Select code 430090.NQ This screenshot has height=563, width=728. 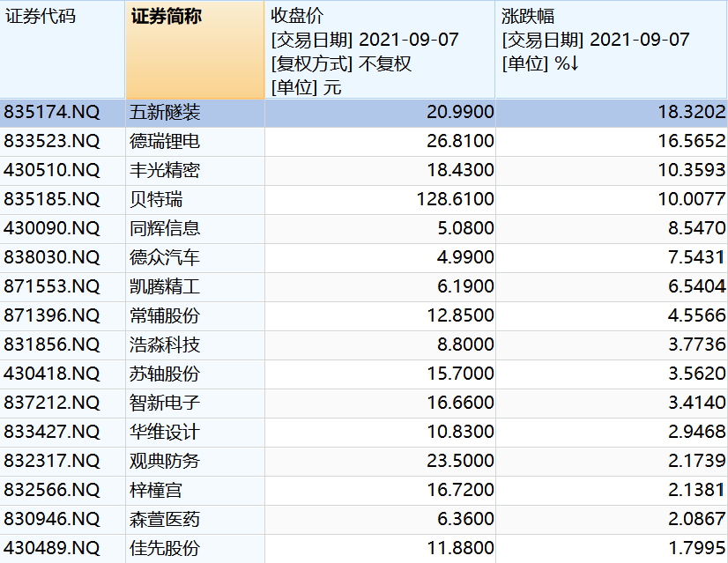51,228
